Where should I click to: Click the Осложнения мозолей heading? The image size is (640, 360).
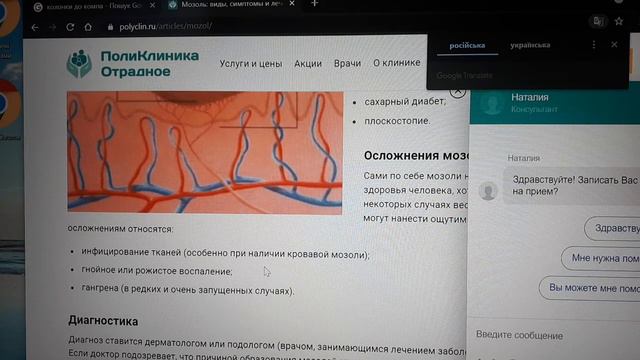point(416,156)
